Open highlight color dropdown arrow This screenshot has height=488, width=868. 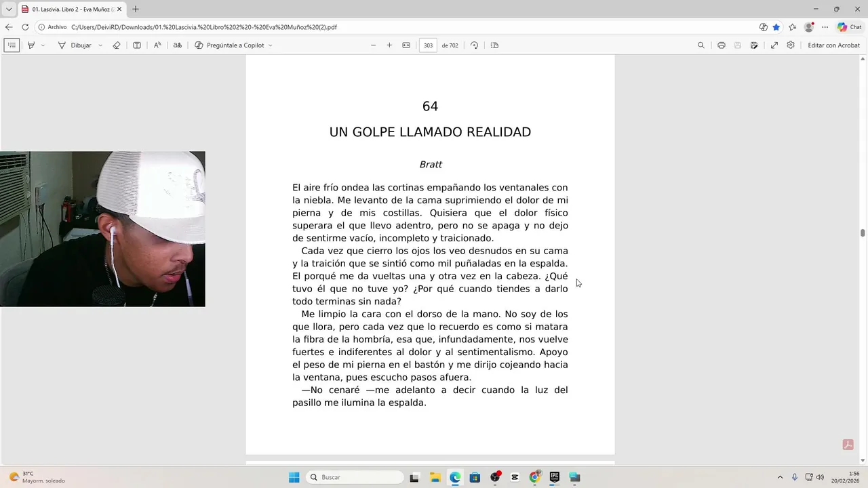pos(43,45)
